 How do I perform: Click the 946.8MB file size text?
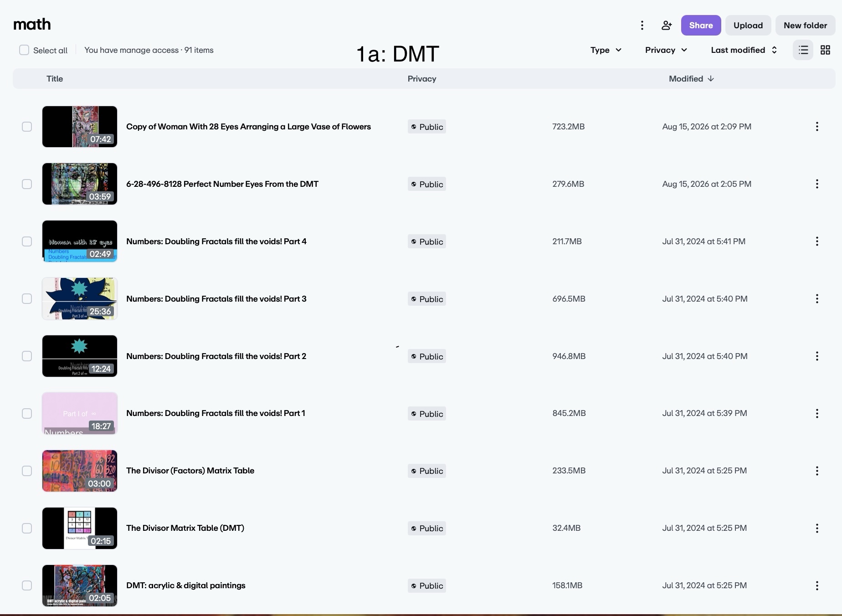point(569,356)
